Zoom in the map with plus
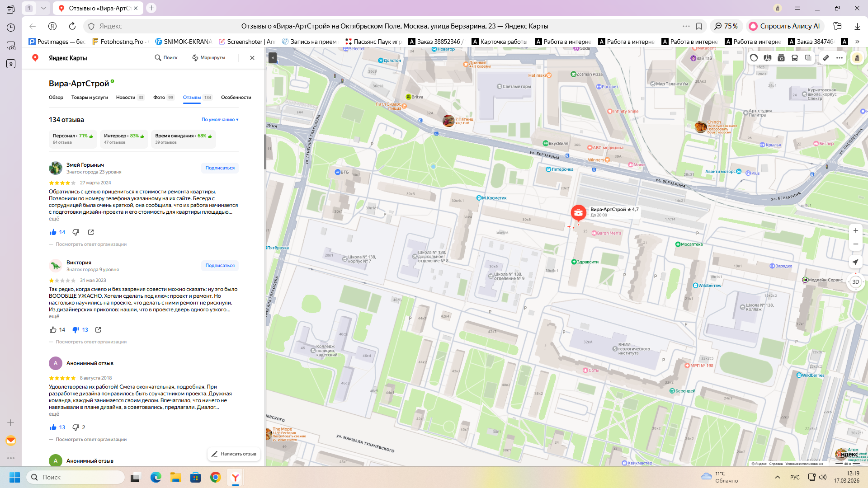 855,230
